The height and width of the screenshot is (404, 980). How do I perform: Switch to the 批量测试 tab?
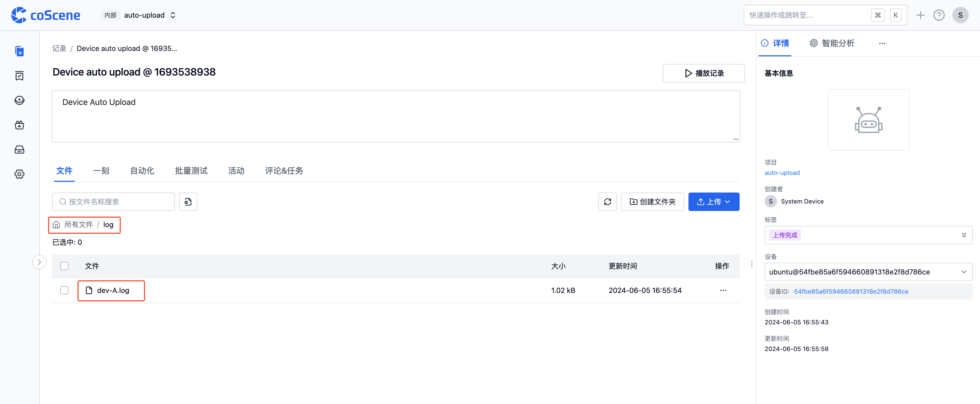point(191,171)
